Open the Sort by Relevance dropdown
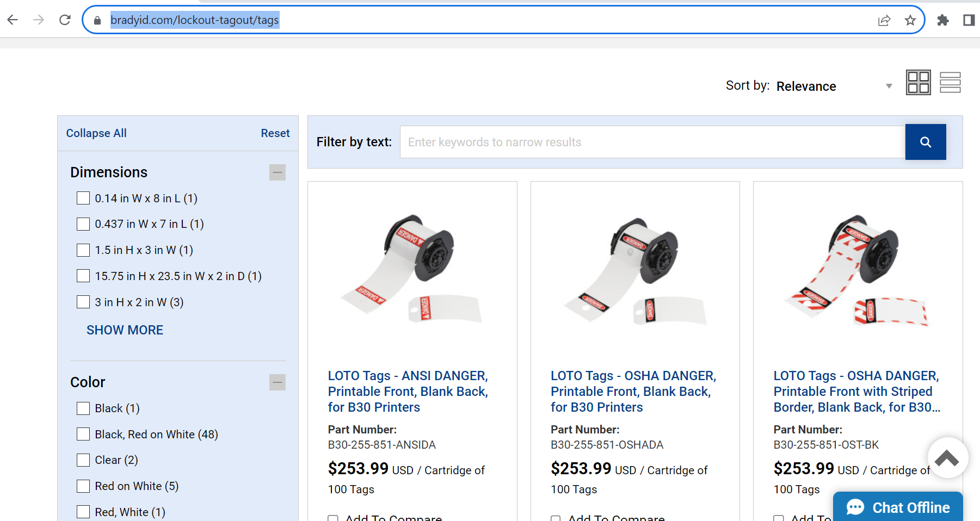 coord(834,86)
